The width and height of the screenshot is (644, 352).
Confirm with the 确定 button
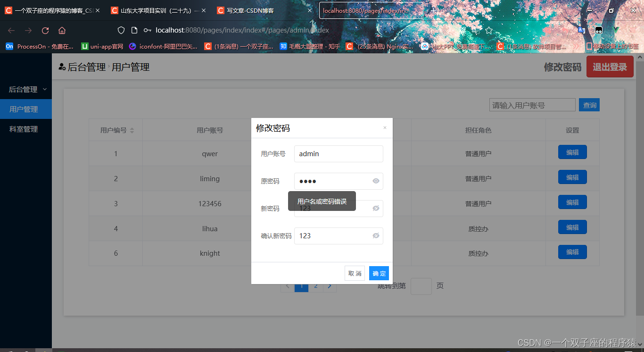tap(379, 273)
